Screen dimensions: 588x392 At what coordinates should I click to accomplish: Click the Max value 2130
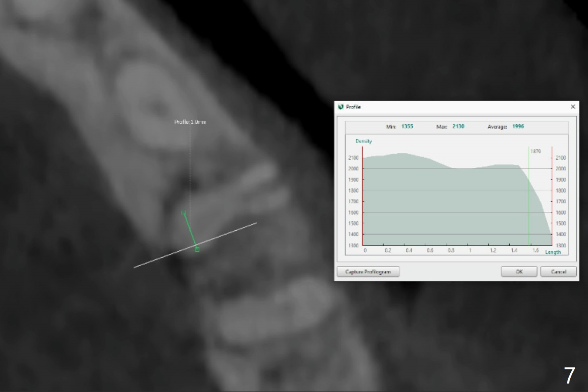(x=458, y=126)
